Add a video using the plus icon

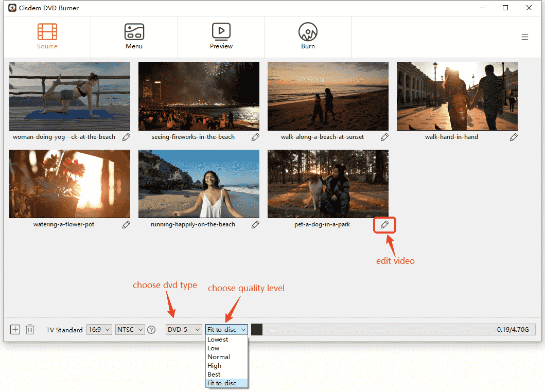point(15,329)
